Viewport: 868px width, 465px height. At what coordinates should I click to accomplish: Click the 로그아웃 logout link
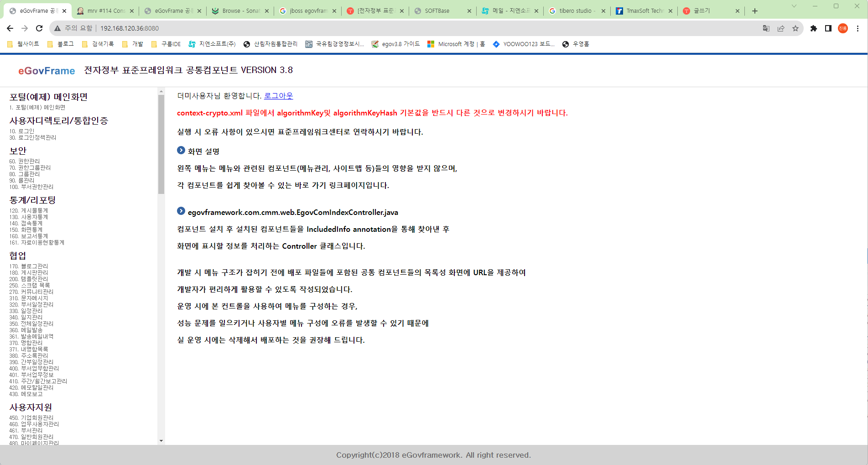point(279,96)
